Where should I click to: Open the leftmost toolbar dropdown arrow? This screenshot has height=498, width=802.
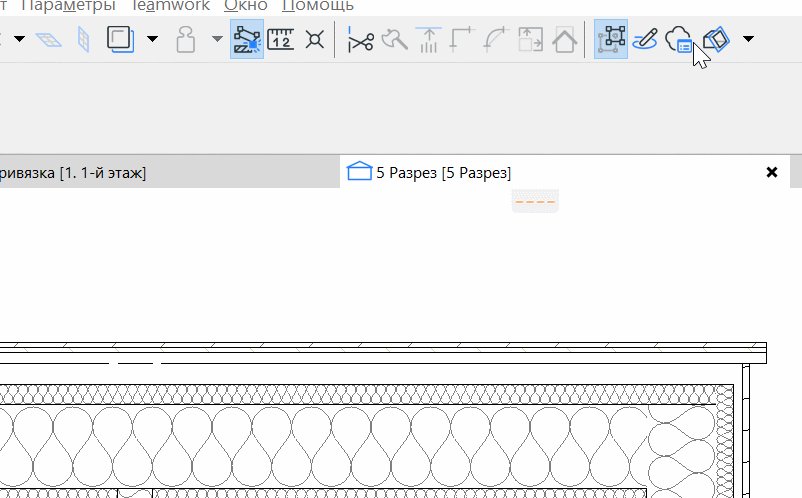click(x=19, y=39)
